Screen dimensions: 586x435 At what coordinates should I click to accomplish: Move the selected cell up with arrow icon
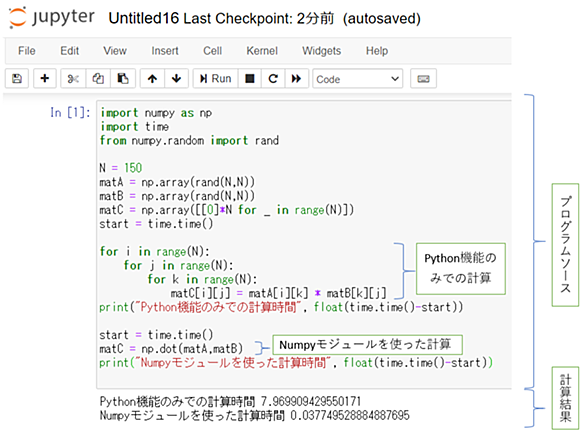point(152,78)
